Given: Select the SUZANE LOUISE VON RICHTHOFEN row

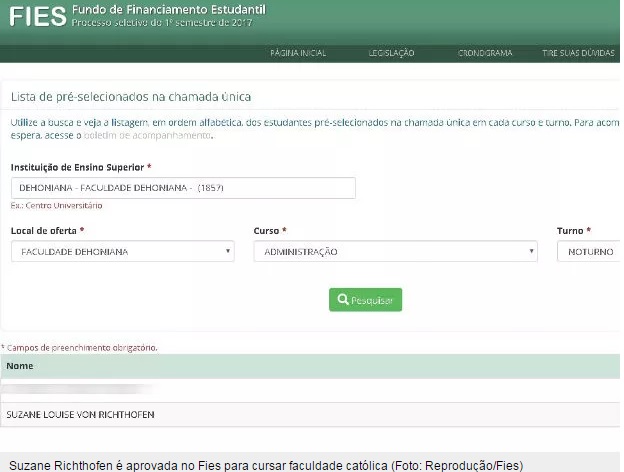Looking at the screenshot, I should [x=310, y=414].
